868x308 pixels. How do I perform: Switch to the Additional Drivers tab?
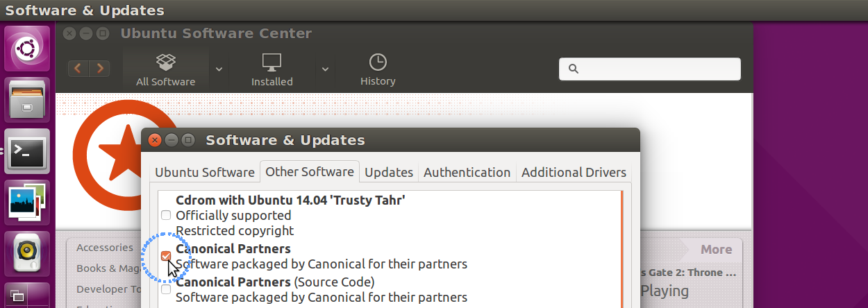tap(574, 172)
